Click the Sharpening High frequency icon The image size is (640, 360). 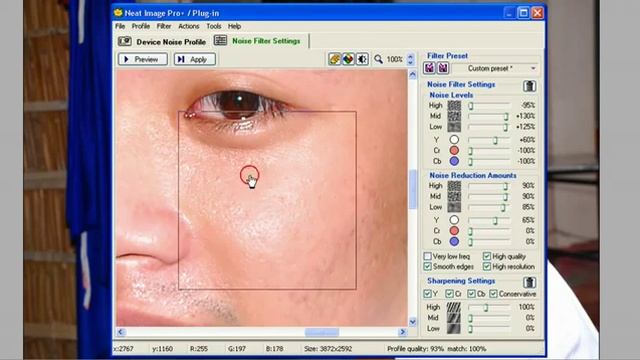(453, 307)
